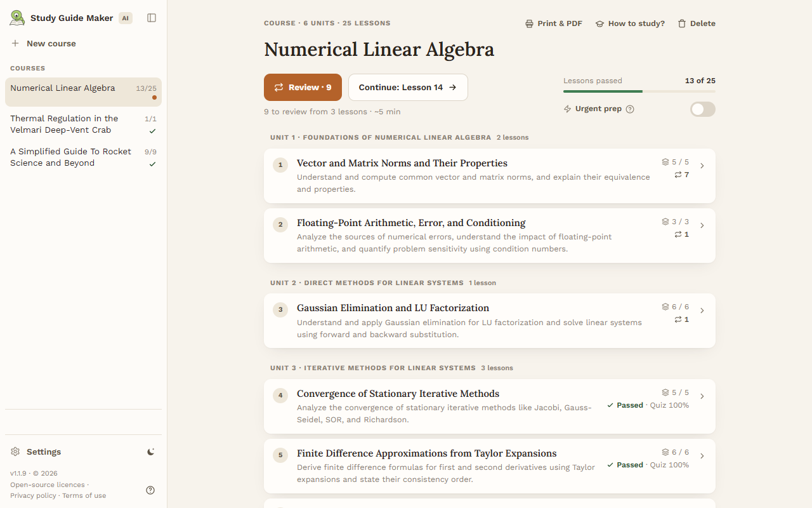
Task: Select Thermal Regulation in the Velmari Deep-Vent Crab course
Action: pos(83,124)
